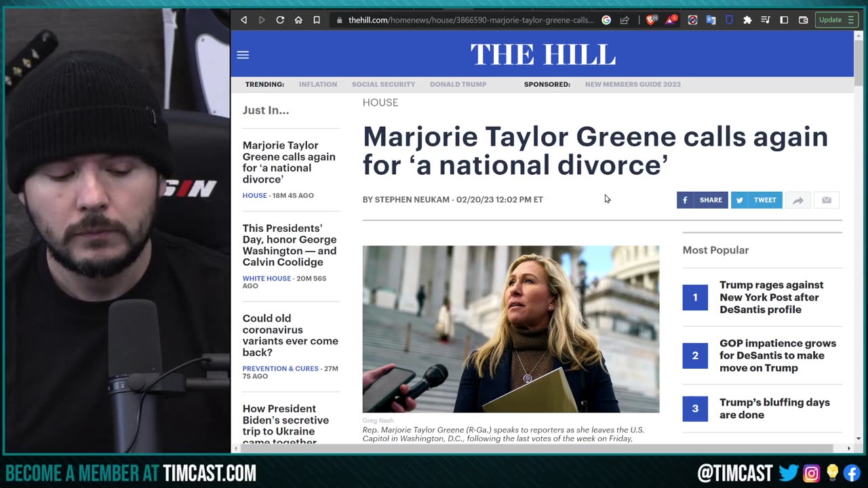Viewport: 868px width, 488px height.
Task: Open the Brave Rewards triangle icon
Action: [x=671, y=20]
